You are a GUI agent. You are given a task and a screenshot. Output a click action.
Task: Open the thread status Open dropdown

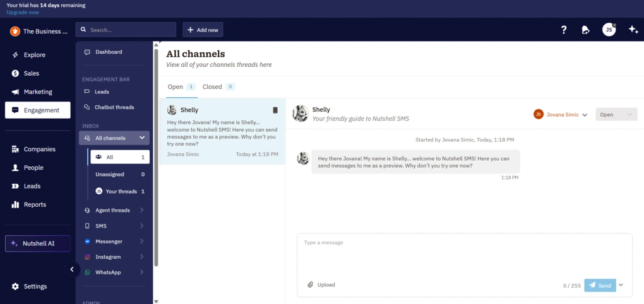[616, 115]
